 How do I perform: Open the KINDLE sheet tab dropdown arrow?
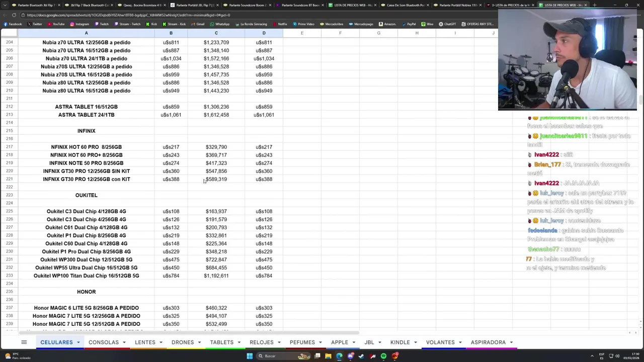416,342
